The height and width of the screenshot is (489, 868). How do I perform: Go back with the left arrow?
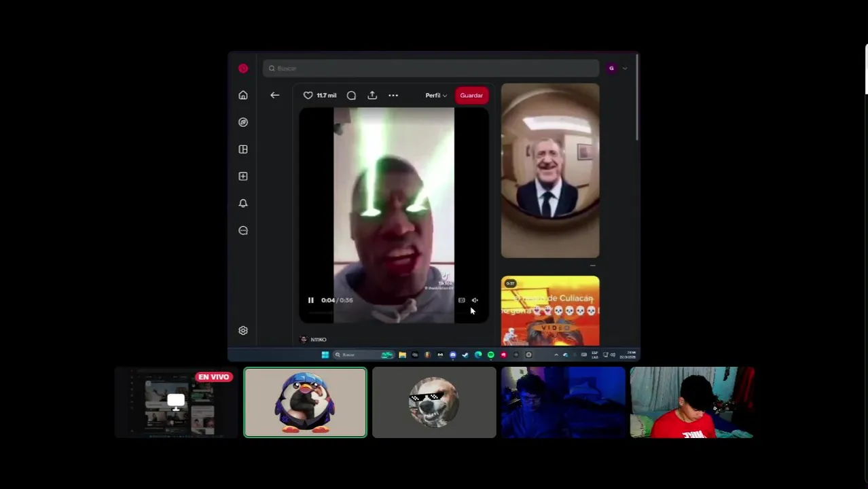click(x=275, y=95)
